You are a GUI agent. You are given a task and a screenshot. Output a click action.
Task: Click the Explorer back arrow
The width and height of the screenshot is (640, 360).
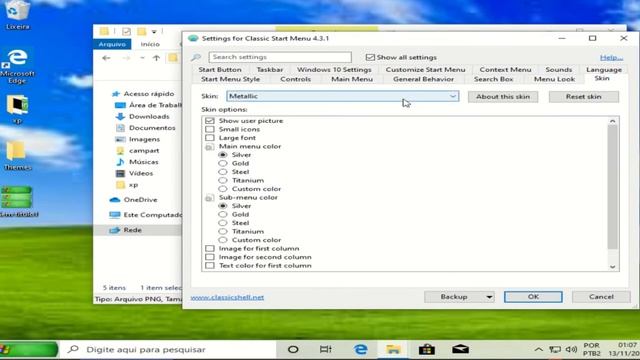click(106, 58)
